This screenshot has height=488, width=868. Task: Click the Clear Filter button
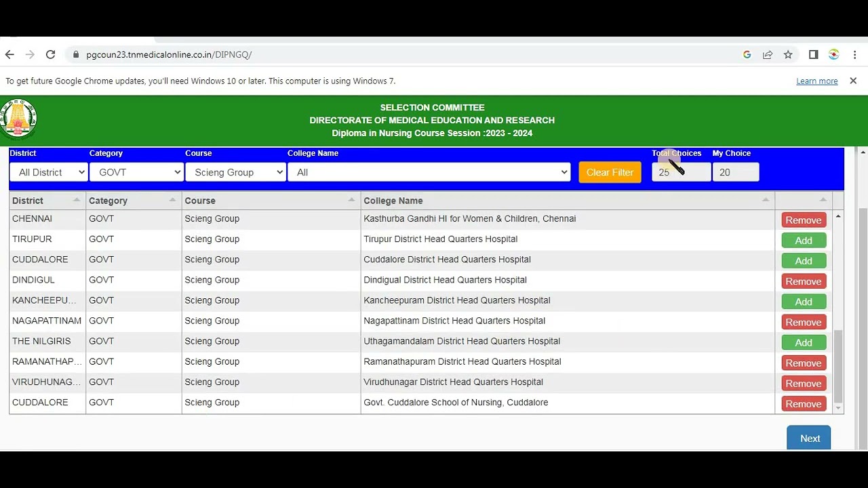click(x=610, y=172)
